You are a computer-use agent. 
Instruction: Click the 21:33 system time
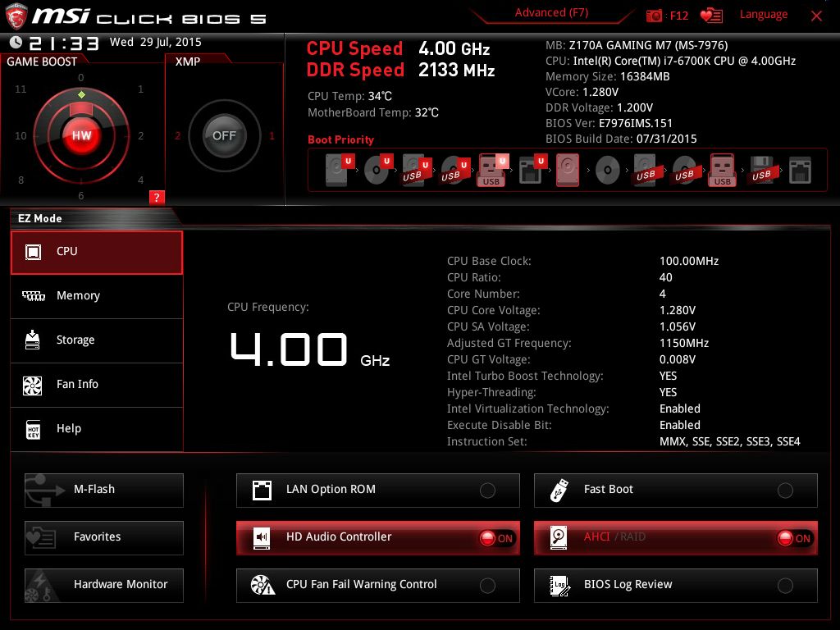(64, 43)
